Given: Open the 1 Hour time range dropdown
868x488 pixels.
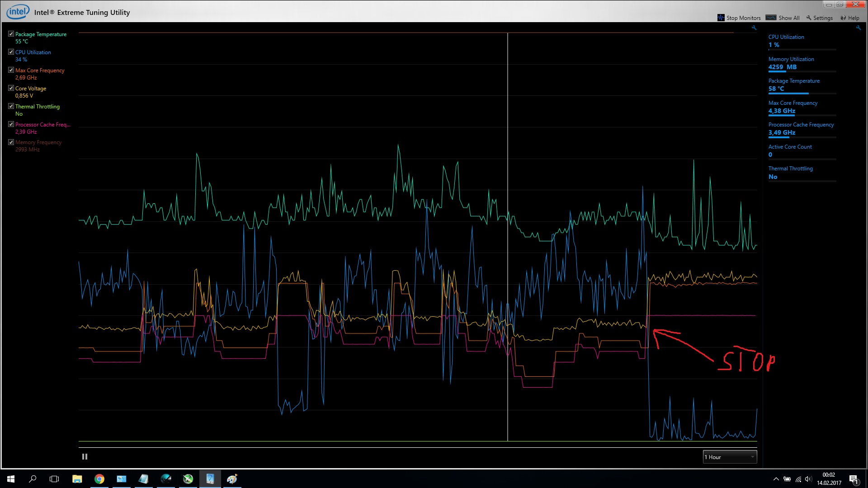Looking at the screenshot, I should click(730, 457).
